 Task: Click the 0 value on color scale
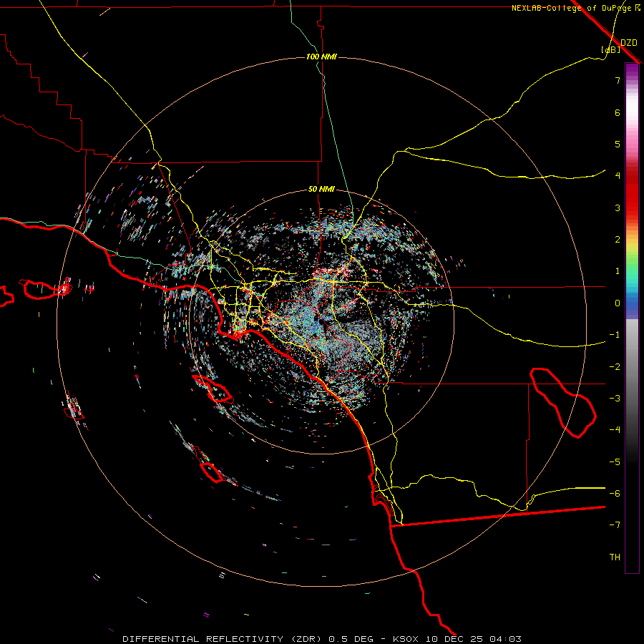click(x=618, y=303)
